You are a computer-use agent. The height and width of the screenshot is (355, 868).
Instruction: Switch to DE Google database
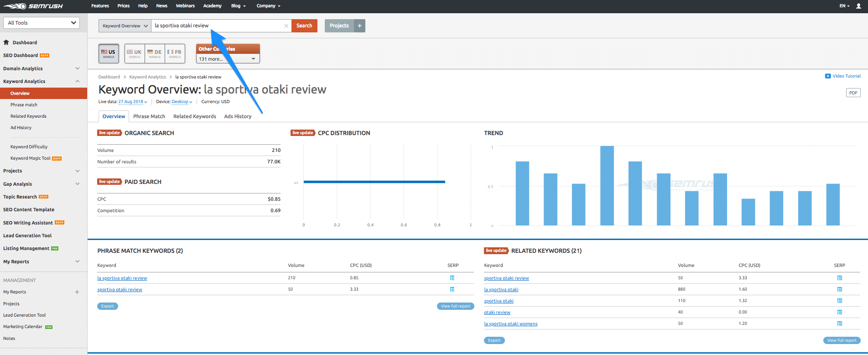point(155,53)
